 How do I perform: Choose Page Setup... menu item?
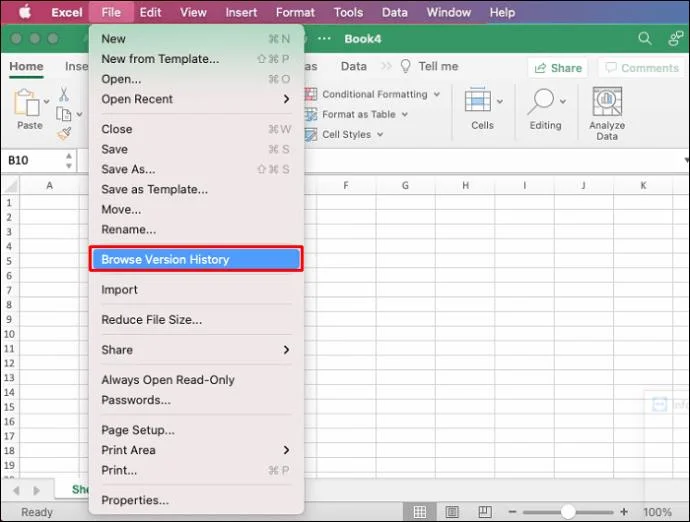(x=196, y=430)
